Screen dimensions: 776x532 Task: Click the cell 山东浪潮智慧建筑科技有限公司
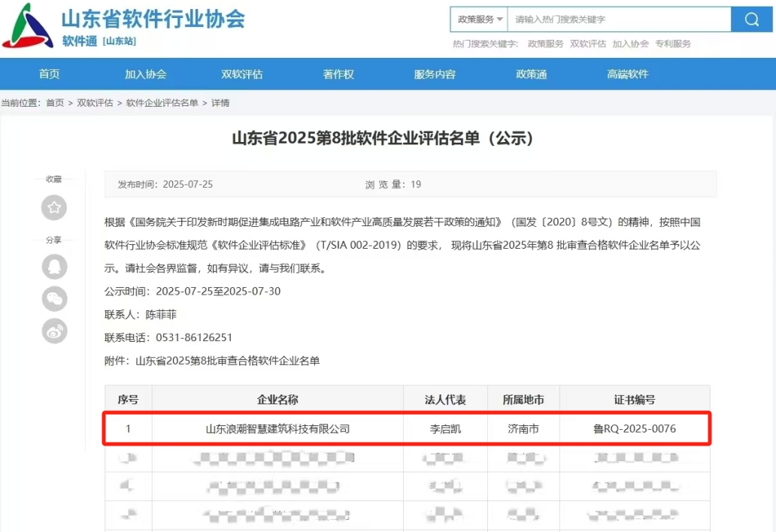click(x=277, y=428)
